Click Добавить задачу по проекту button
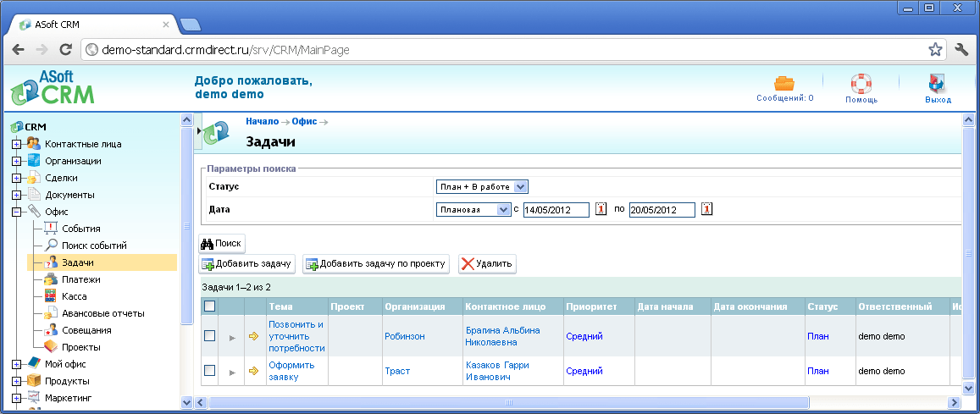 pos(376,263)
